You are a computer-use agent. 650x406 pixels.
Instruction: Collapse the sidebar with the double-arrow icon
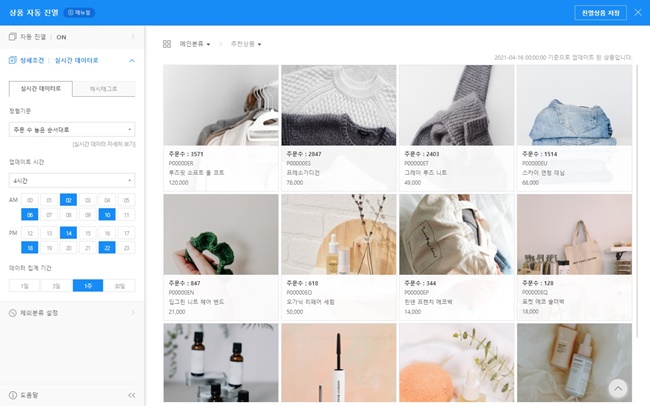point(132,395)
